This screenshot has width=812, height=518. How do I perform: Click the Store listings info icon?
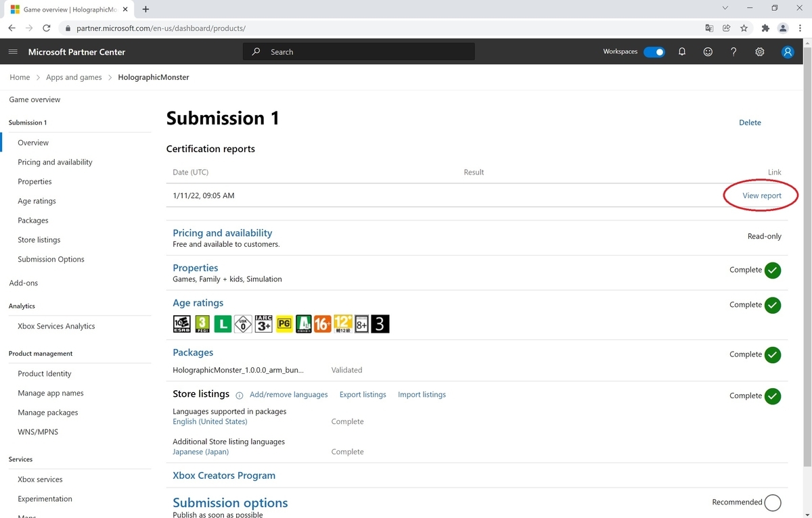click(x=239, y=396)
